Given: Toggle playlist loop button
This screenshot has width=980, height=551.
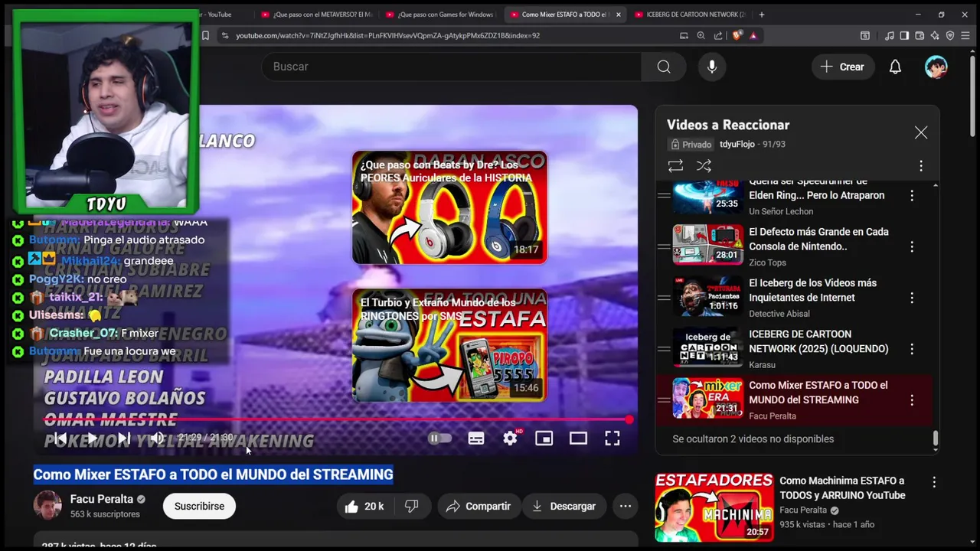Looking at the screenshot, I should [675, 165].
